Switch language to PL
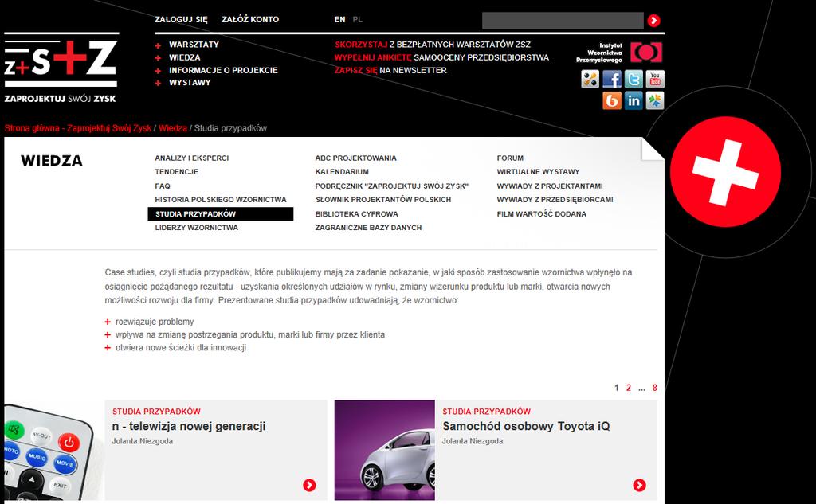This screenshot has height=504, width=816. point(358,19)
